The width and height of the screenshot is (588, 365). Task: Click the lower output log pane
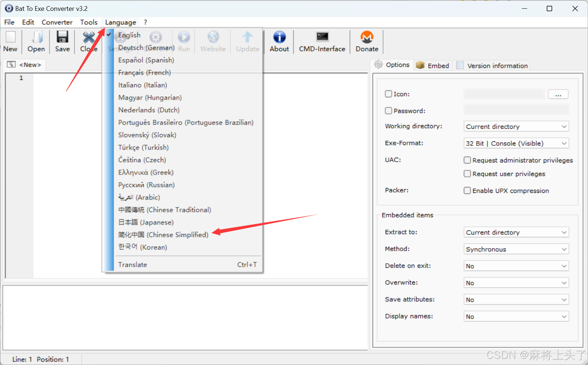pos(185,318)
